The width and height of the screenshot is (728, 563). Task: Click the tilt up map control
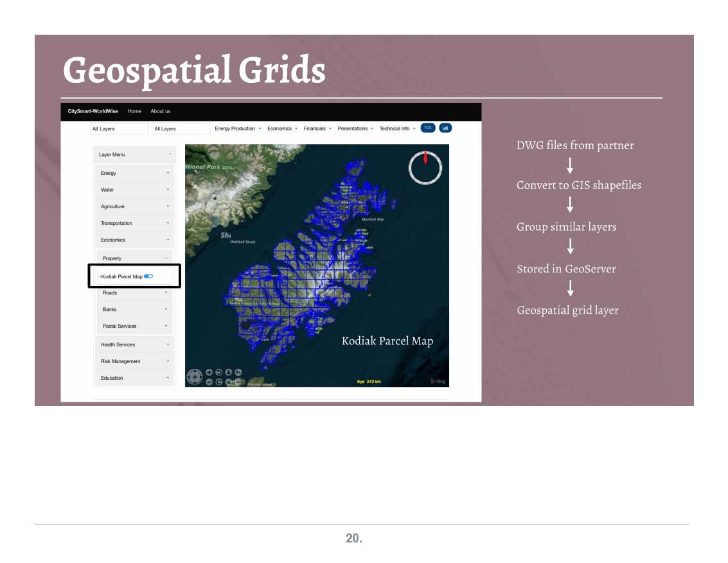[x=229, y=372]
